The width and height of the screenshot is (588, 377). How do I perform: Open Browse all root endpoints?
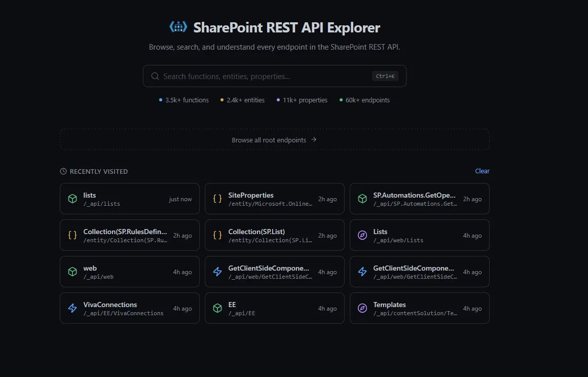[274, 139]
